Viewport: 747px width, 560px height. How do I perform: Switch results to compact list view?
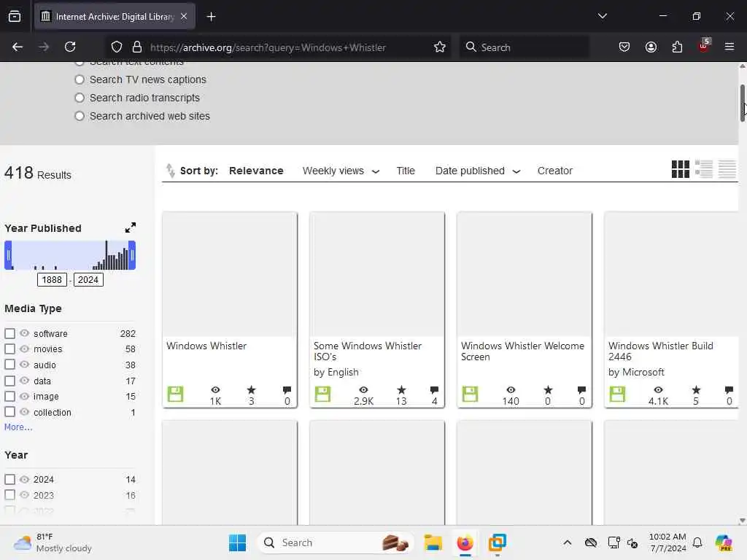tap(727, 169)
